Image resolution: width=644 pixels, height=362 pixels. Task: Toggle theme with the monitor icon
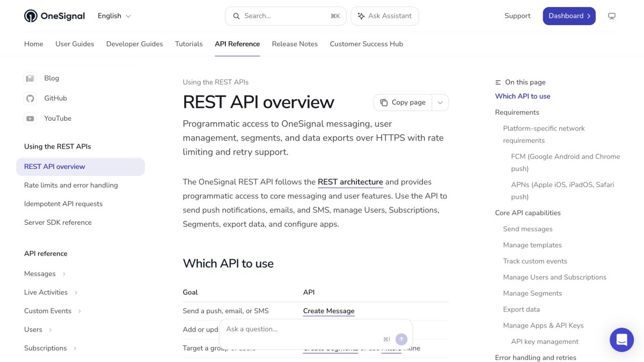tap(612, 16)
